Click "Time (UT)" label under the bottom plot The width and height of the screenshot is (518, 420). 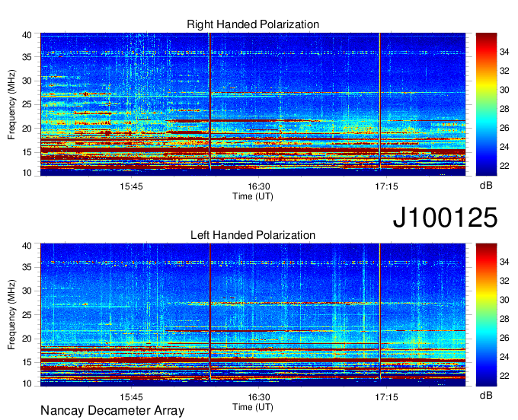[x=253, y=407]
